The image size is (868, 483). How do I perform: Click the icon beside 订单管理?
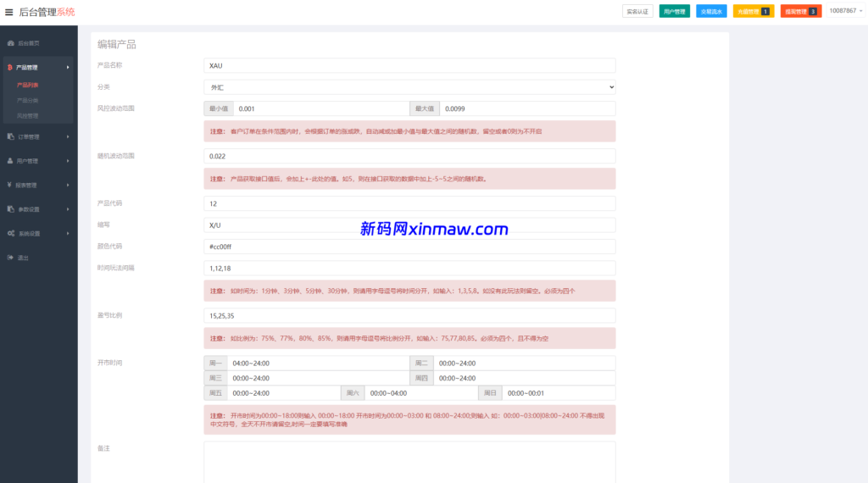point(10,136)
